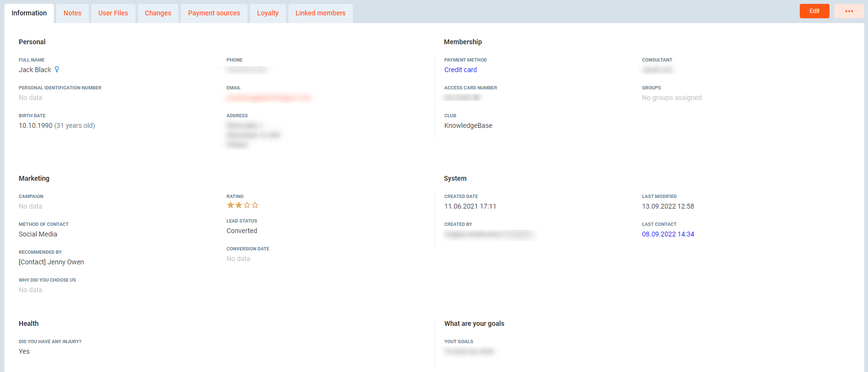The width and height of the screenshot is (868, 372).
Task: Open the User Files tab
Action: [x=113, y=13]
